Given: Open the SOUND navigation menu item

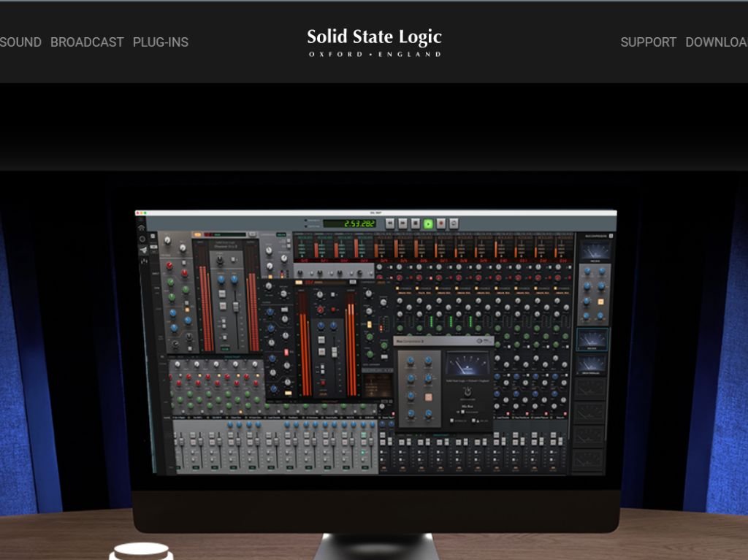Looking at the screenshot, I should 20,42.
